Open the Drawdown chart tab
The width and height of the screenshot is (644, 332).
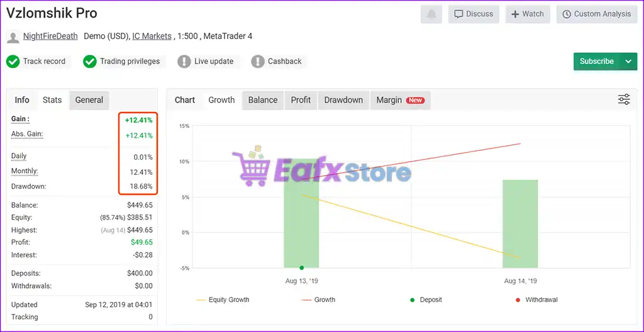point(343,100)
